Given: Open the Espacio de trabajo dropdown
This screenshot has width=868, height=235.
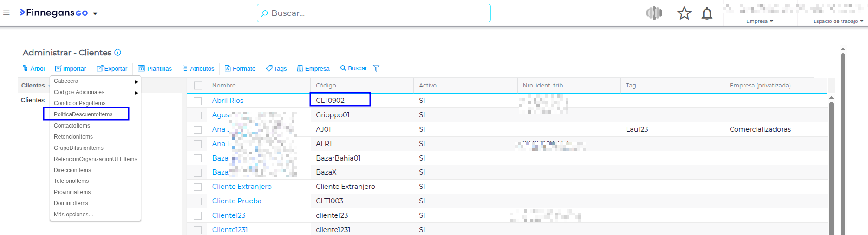Looking at the screenshot, I should click(x=838, y=21).
